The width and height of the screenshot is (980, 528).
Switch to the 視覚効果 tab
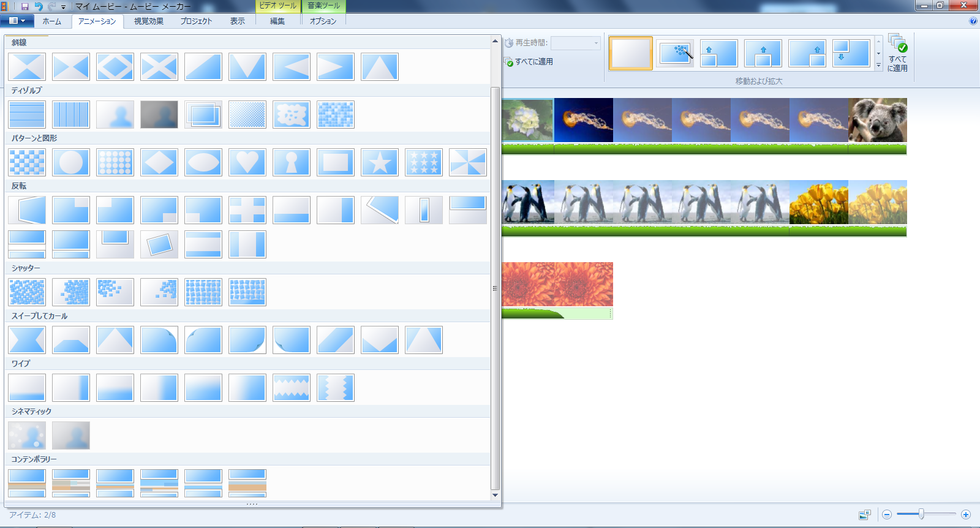pyautogui.click(x=149, y=21)
